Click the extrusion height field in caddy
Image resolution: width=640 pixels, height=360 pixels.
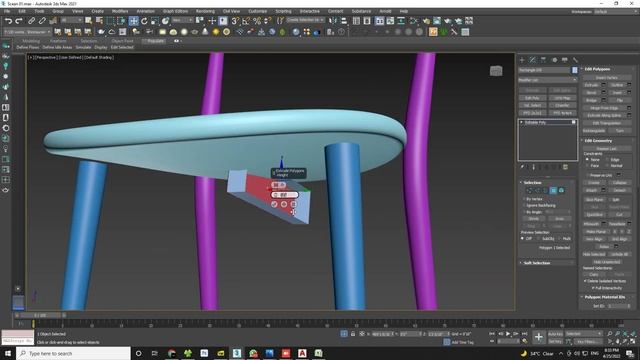(284, 195)
